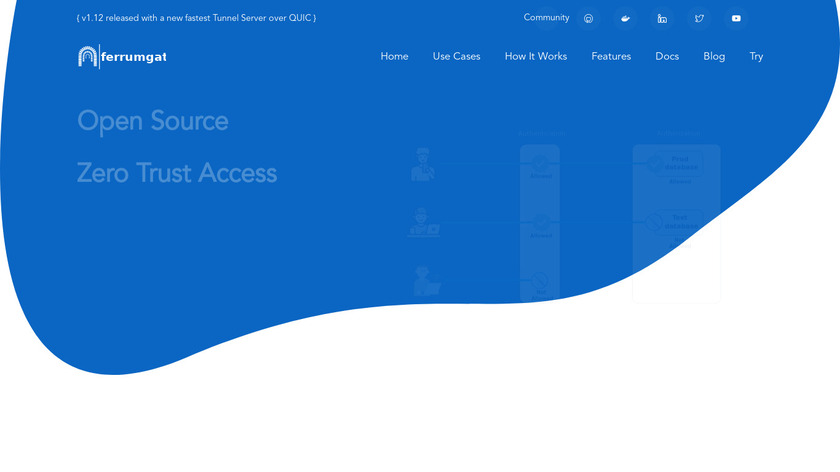The width and height of the screenshot is (840, 472).
Task: Go to the Home menu item
Action: [394, 56]
